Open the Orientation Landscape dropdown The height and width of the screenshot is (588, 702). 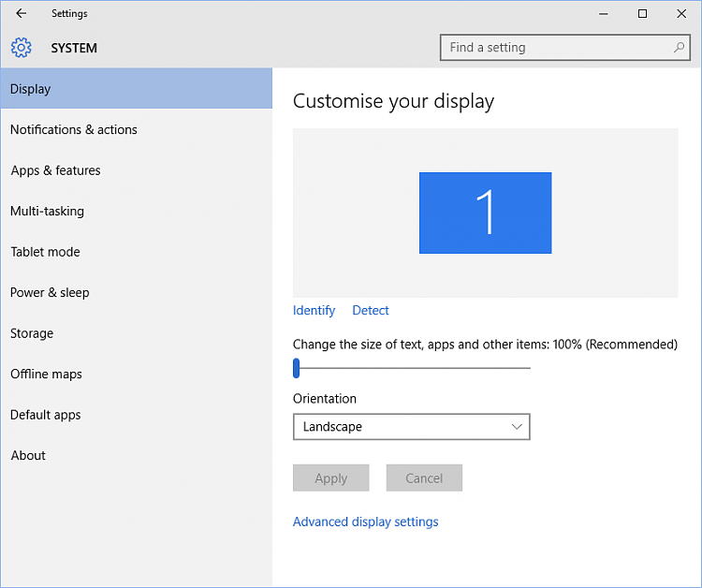[412, 427]
